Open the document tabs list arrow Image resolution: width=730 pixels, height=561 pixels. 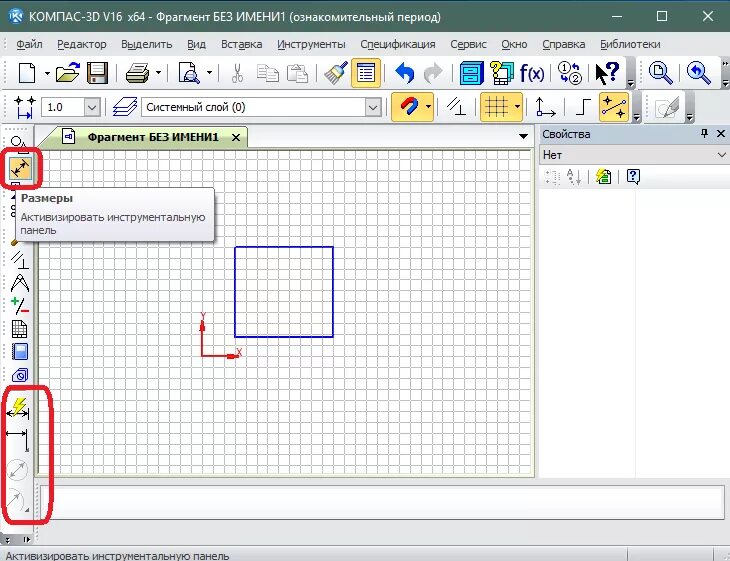(523, 136)
